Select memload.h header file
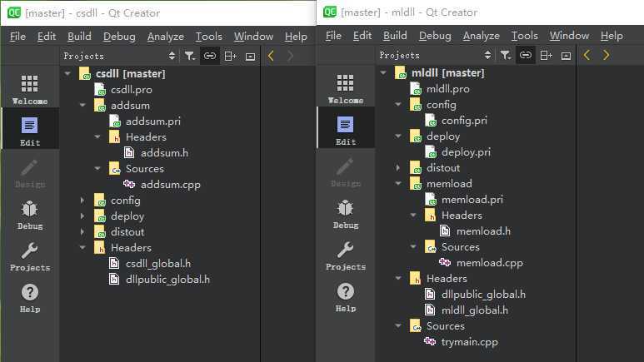Screen dimensions: 644x362 [483, 231]
